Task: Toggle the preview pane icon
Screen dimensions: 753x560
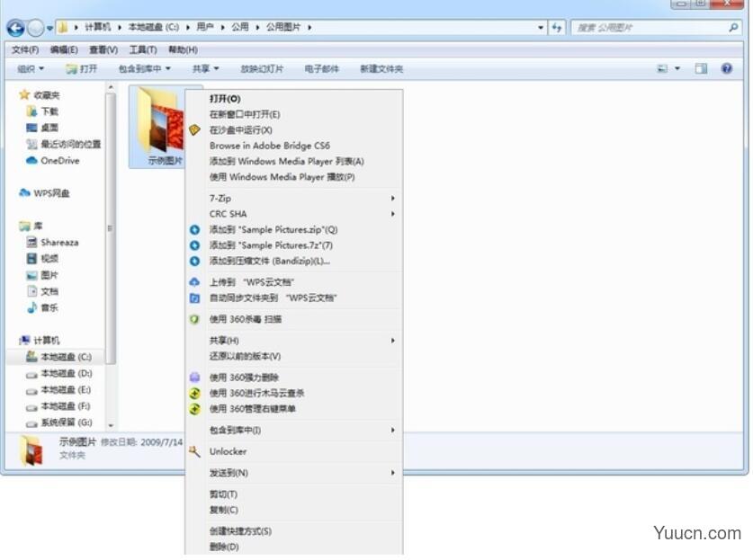Action: tap(701, 69)
